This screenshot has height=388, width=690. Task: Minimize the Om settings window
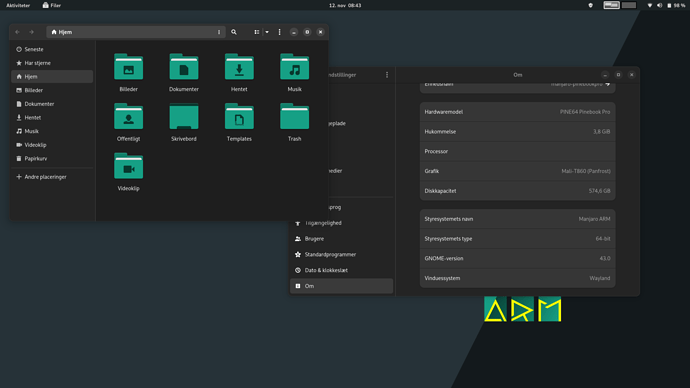pyautogui.click(x=605, y=75)
